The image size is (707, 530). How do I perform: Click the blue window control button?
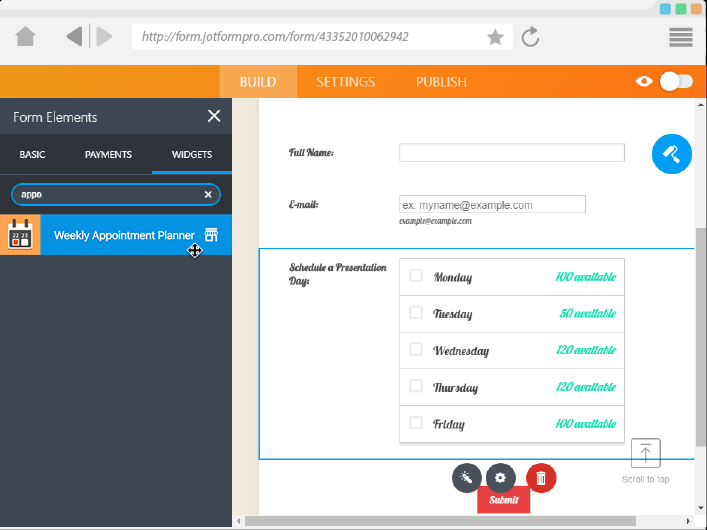click(x=665, y=9)
